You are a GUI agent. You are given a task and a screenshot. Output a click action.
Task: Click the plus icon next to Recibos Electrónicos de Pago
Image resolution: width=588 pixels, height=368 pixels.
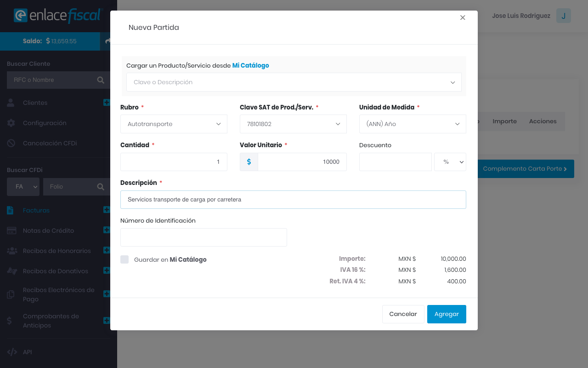coord(107,294)
